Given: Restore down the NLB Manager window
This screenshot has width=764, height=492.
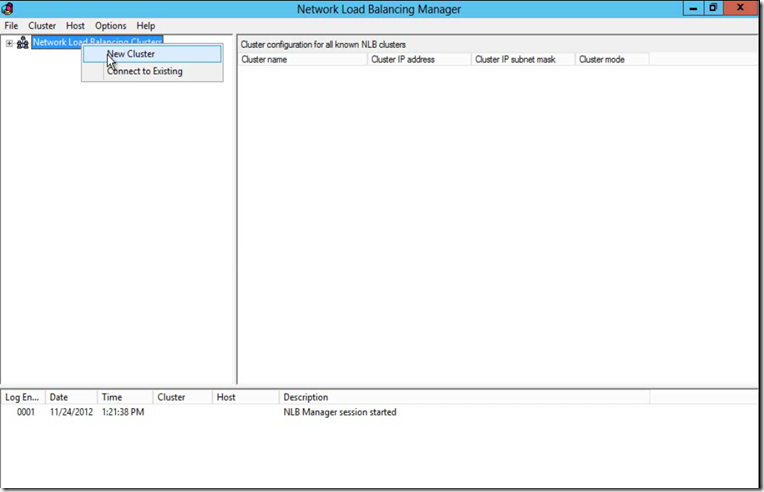Looking at the screenshot, I should [713, 8].
